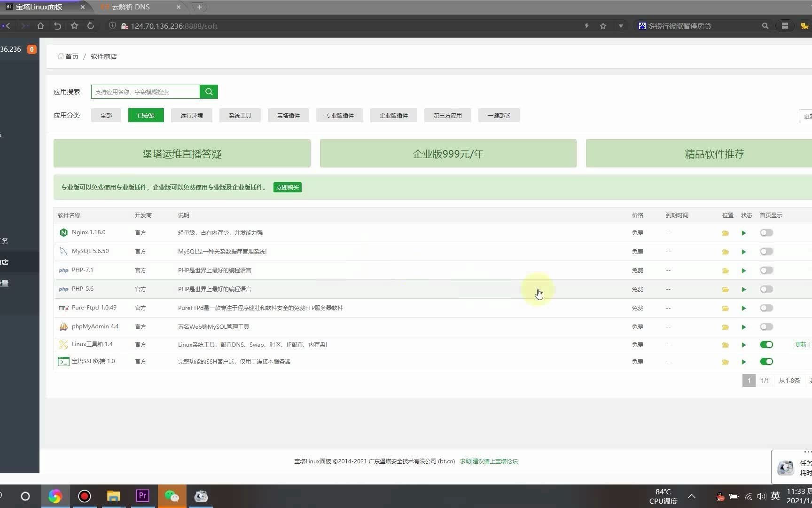Enable homepage display for Nginx 1.18.0
The height and width of the screenshot is (508, 812).
coord(766,233)
